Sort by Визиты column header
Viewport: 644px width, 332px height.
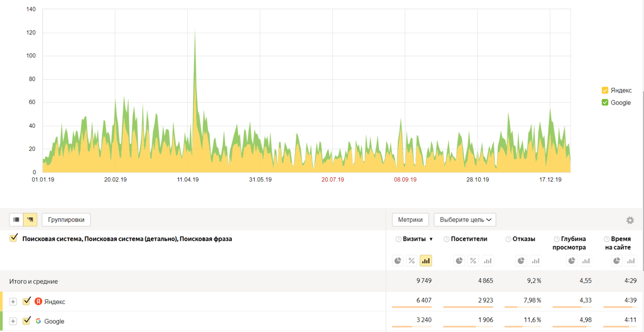coord(414,239)
